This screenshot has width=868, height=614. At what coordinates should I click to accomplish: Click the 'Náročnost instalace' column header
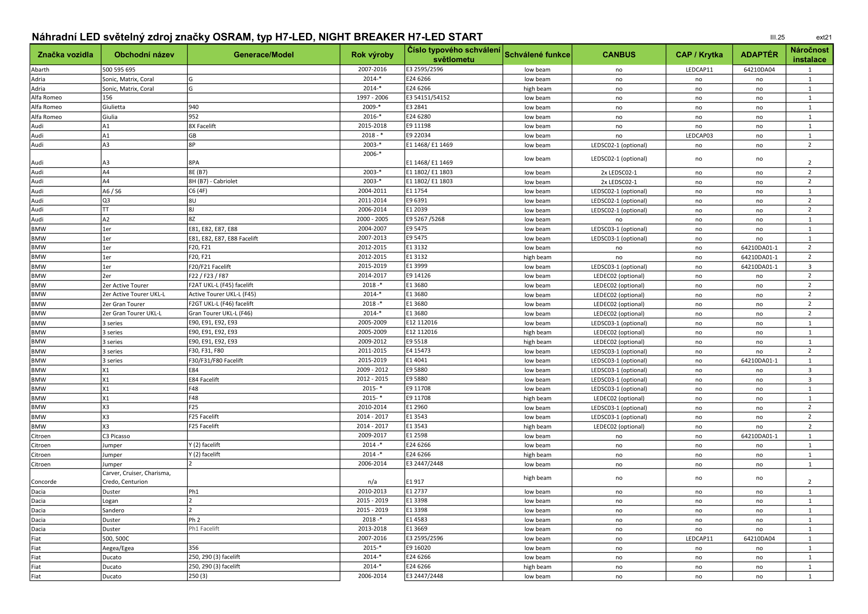tap(809, 55)
